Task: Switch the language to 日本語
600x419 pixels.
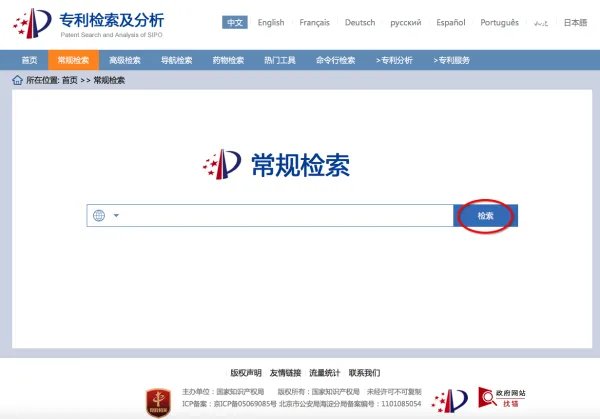Action: point(575,23)
